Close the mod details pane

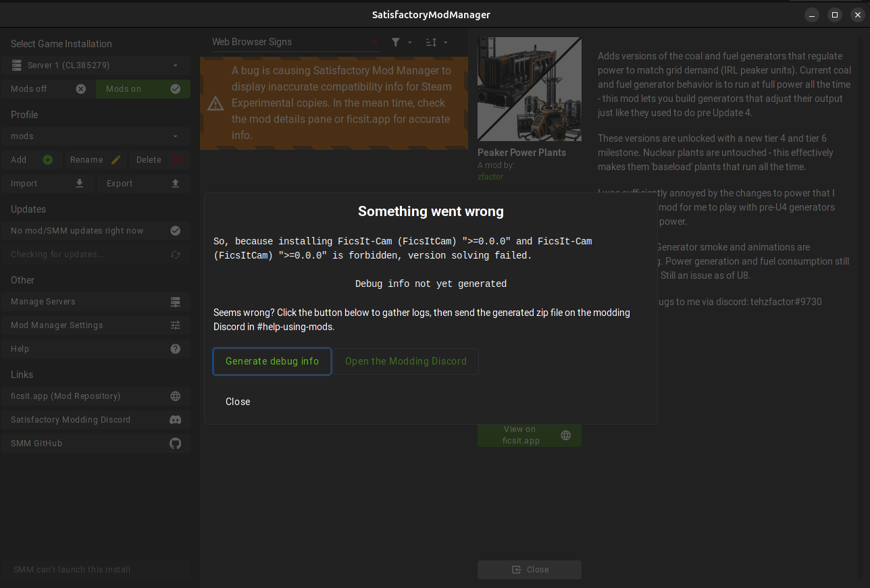[x=530, y=570]
